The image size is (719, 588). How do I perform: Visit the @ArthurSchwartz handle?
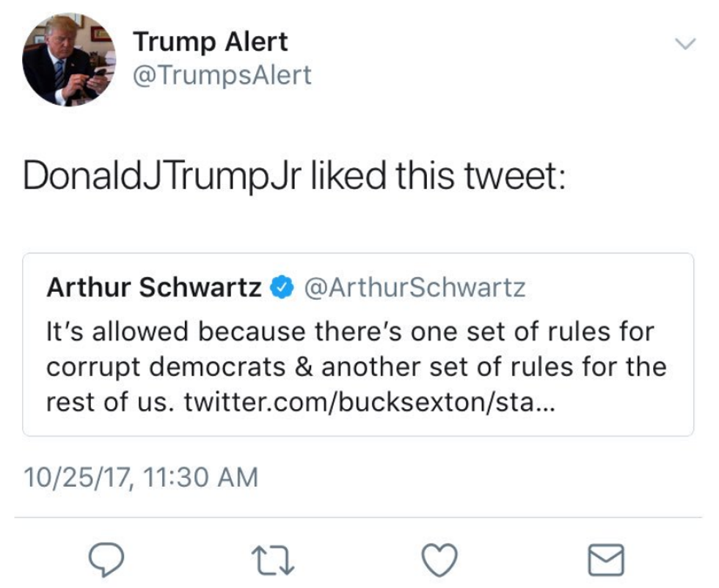coord(415,288)
